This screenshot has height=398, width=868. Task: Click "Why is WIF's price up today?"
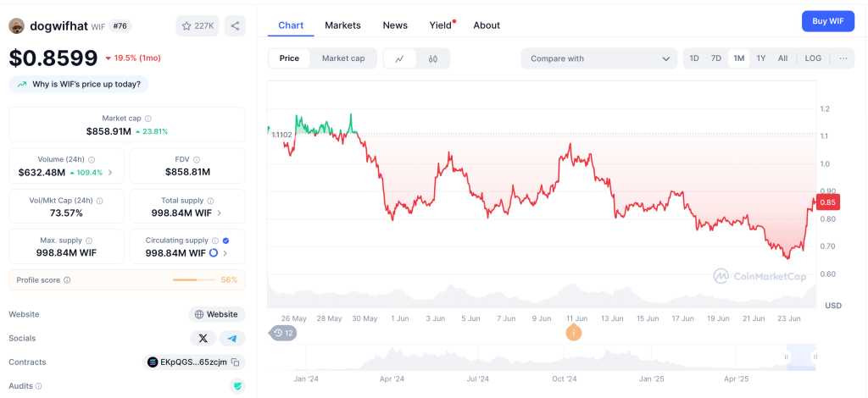click(x=79, y=84)
